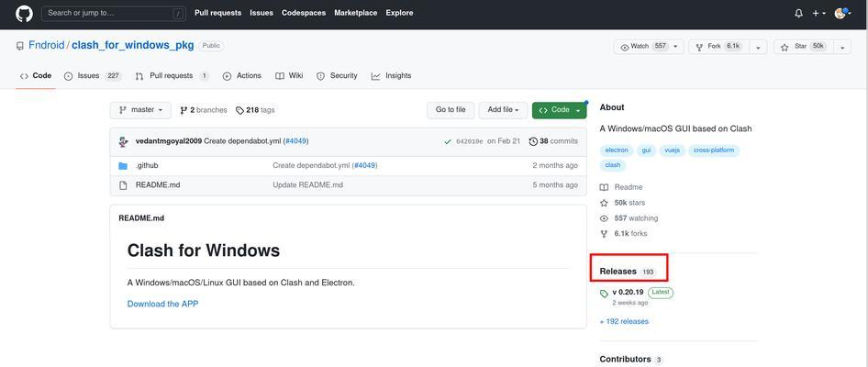This screenshot has width=868, height=367.
Task: Open the Releases 193 heading
Action: pos(628,272)
